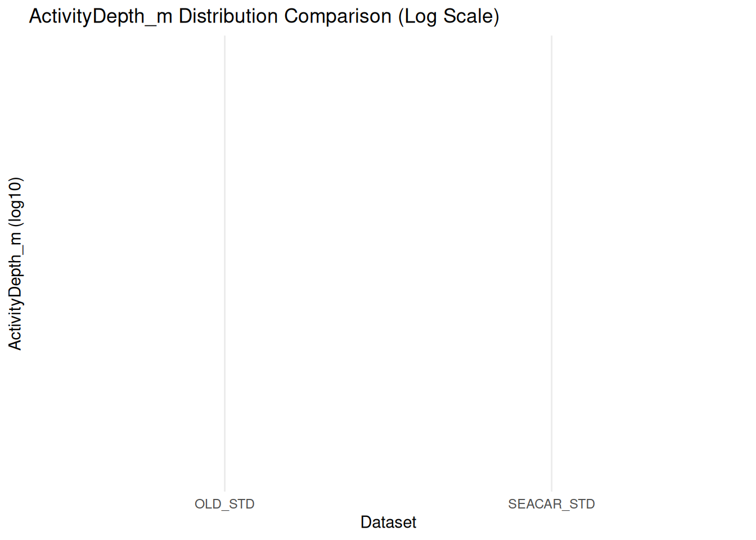Click the bottom end of OLD_STD gridline
This screenshot has height=540, width=756.
[x=225, y=489]
